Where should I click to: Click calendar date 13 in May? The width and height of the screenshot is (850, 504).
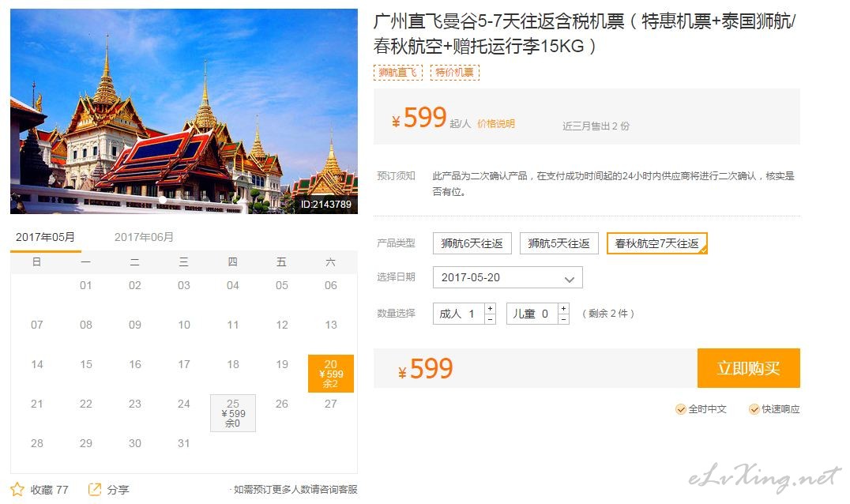click(331, 325)
